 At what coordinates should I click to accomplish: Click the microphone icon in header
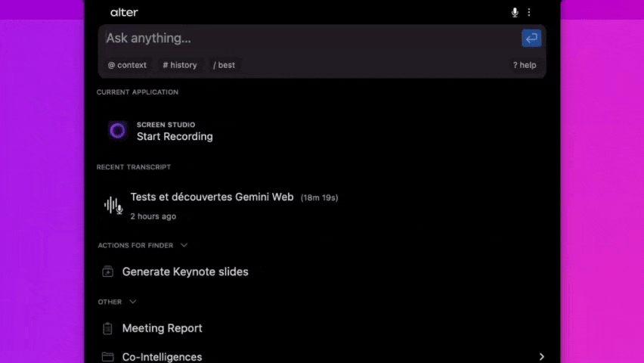pyautogui.click(x=515, y=12)
